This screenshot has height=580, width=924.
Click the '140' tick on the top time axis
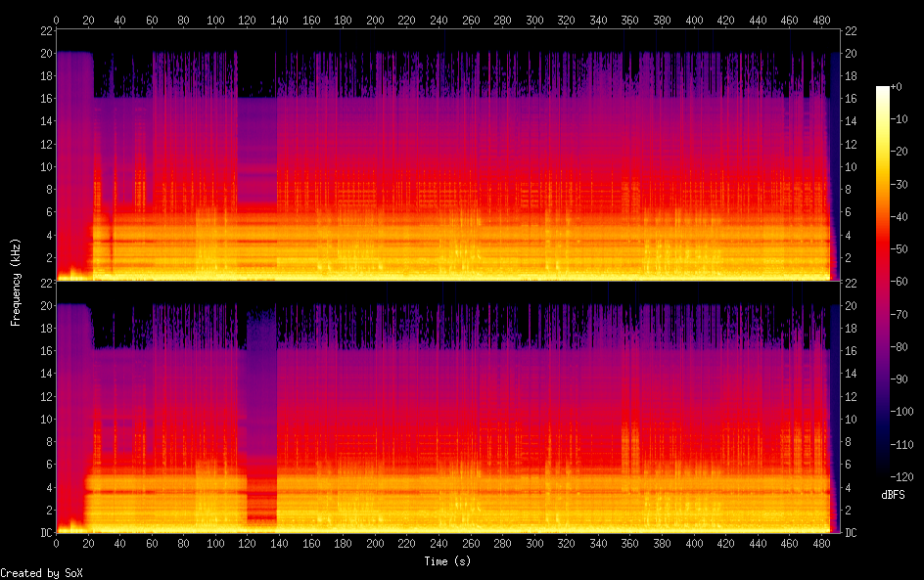click(x=279, y=20)
